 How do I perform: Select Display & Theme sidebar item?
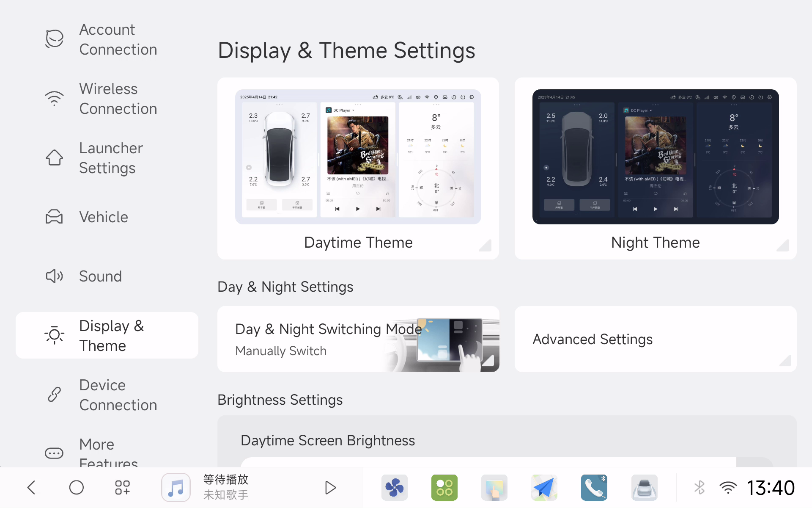tap(107, 336)
